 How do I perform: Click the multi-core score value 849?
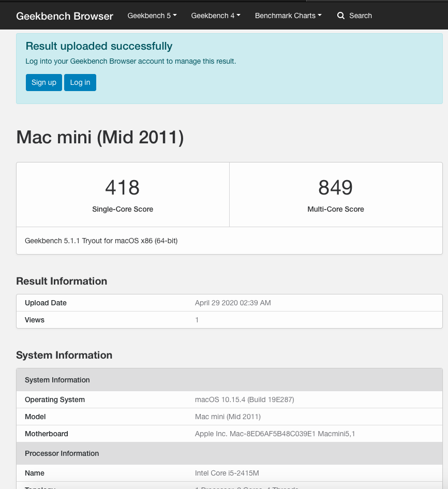pos(335,187)
